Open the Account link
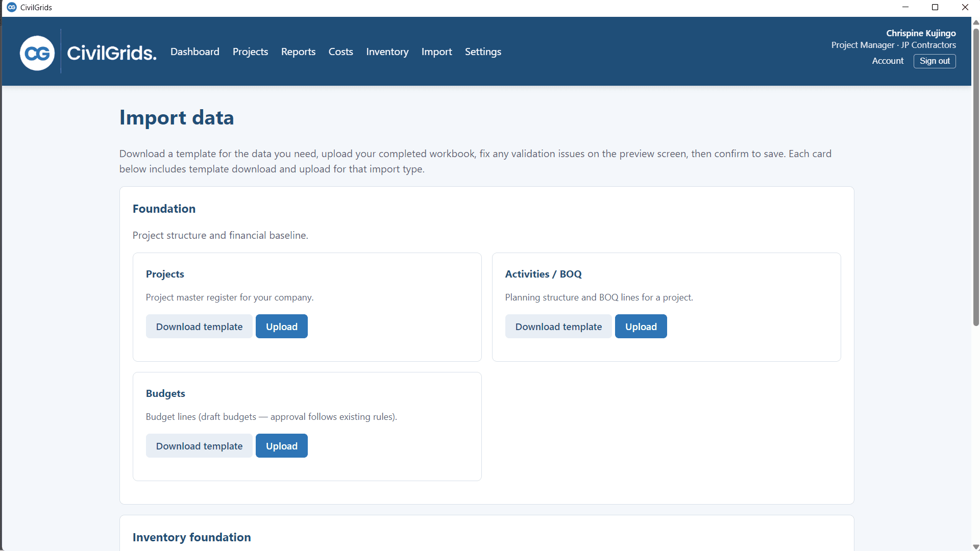This screenshot has width=980, height=551. pos(888,61)
